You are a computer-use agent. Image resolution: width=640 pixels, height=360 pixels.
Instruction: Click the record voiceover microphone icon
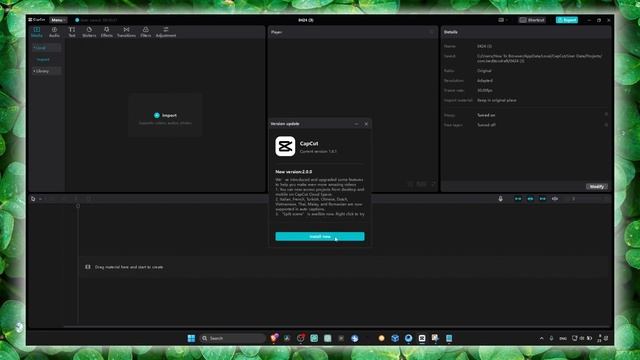point(501,199)
